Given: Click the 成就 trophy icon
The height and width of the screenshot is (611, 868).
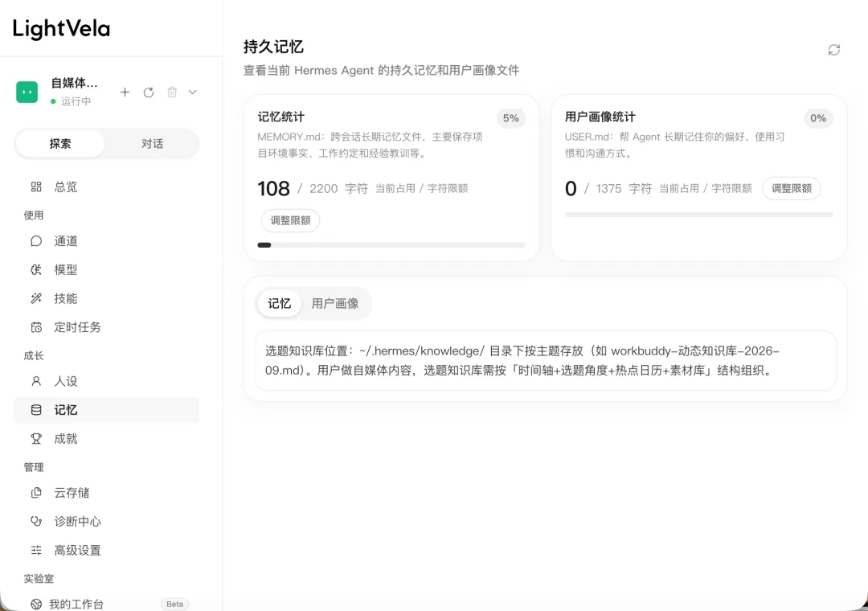Looking at the screenshot, I should (36, 439).
